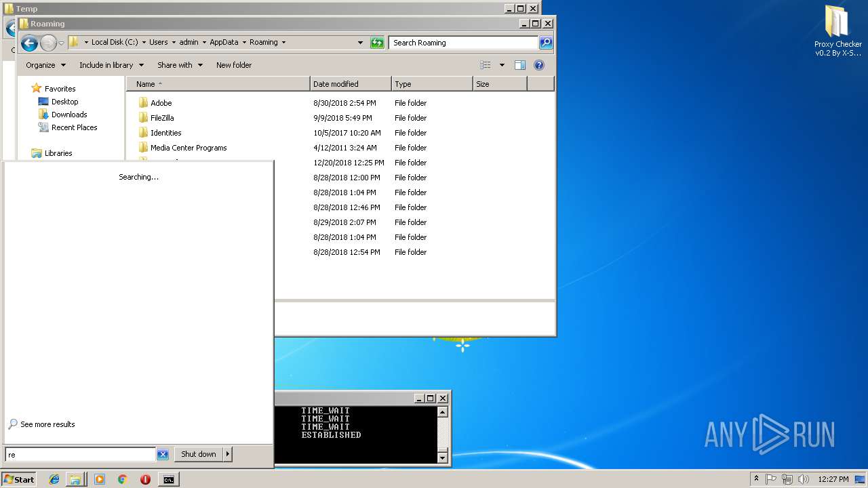
Task: Create a New folder
Action: coord(234,65)
